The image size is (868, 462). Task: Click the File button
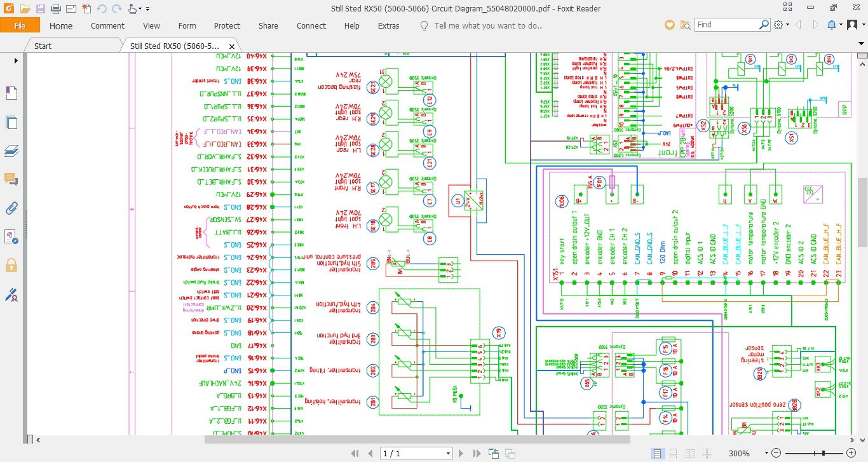pos(20,26)
